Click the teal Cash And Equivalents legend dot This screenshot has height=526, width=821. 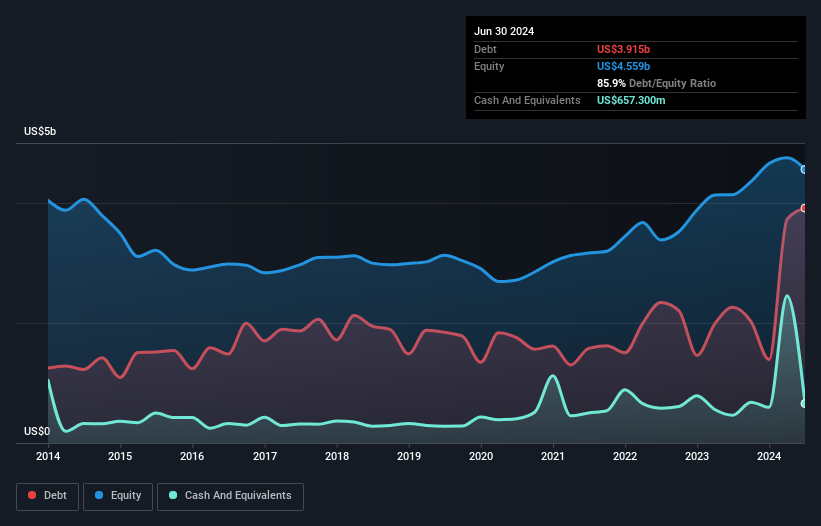[173, 495]
